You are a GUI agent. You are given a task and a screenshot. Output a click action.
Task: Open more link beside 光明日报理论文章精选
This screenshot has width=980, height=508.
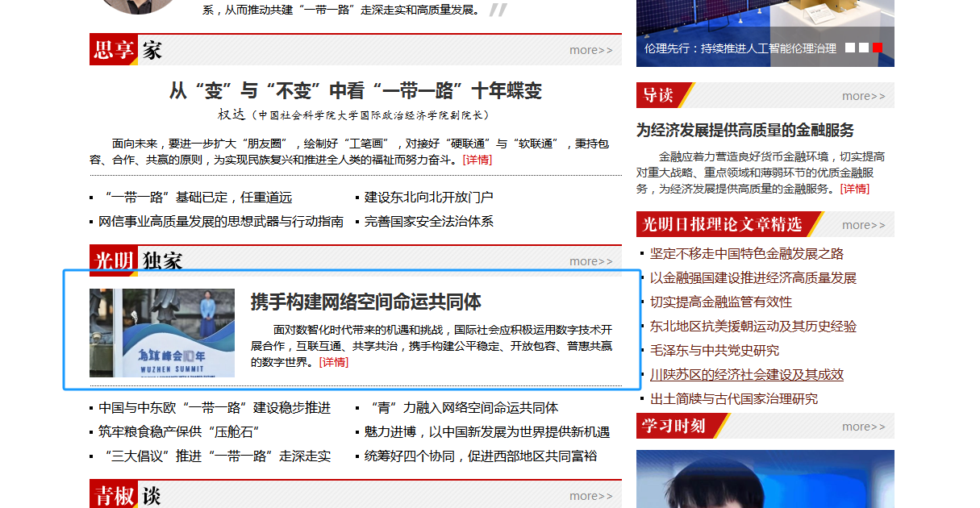[863, 225]
